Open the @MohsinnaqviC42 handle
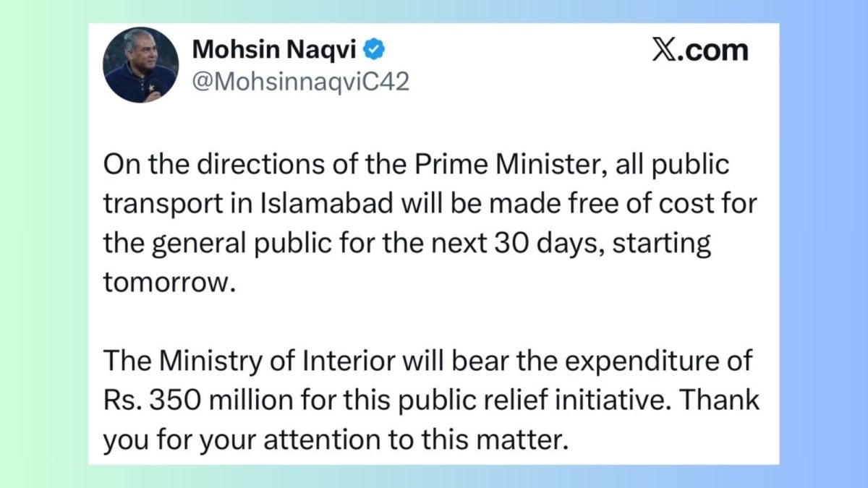 coord(300,82)
